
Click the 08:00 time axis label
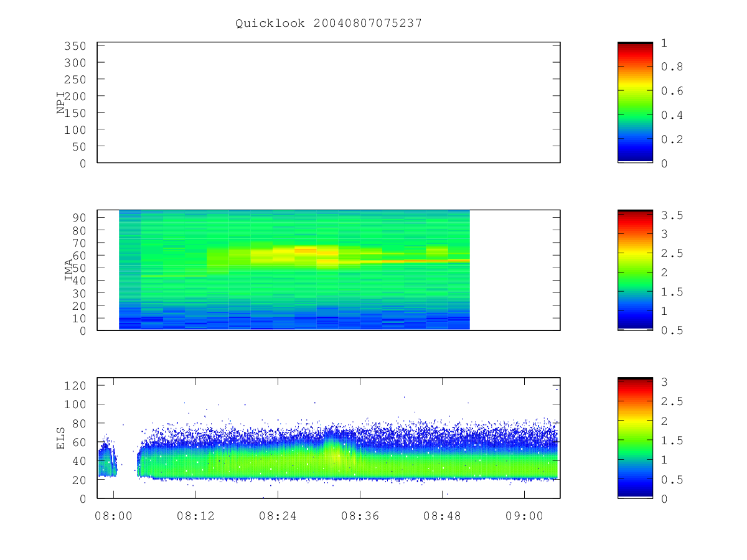(113, 516)
